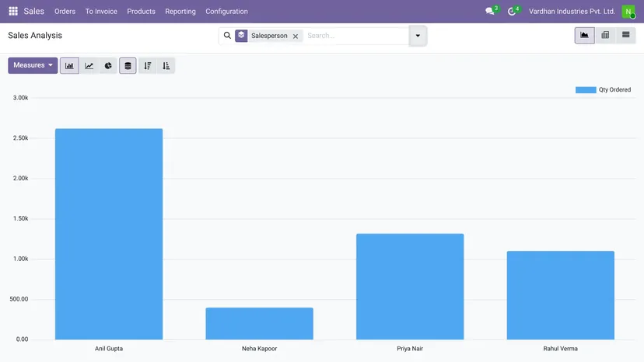
Task: Click the Rahul Verma axis label
Action: (x=560, y=349)
